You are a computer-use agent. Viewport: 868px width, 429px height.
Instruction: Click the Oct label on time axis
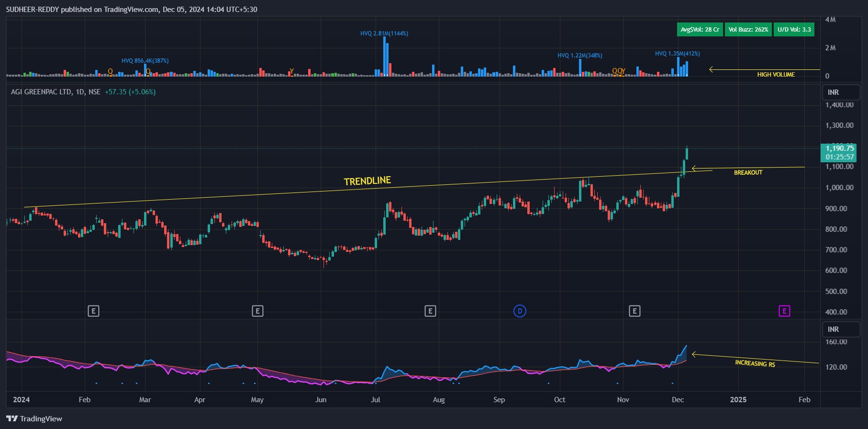tap(559, 400)
